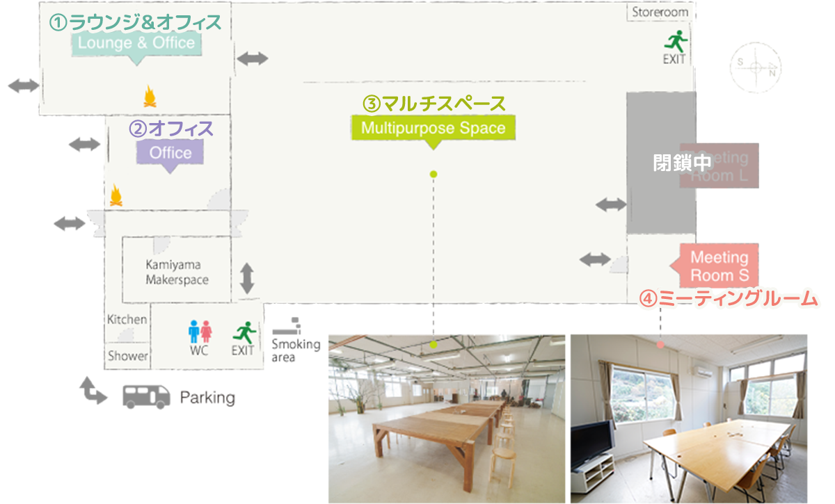The width and height of the screenshot is (835, 504).
Task: Select the purple Office label
Action: point(170,152)
